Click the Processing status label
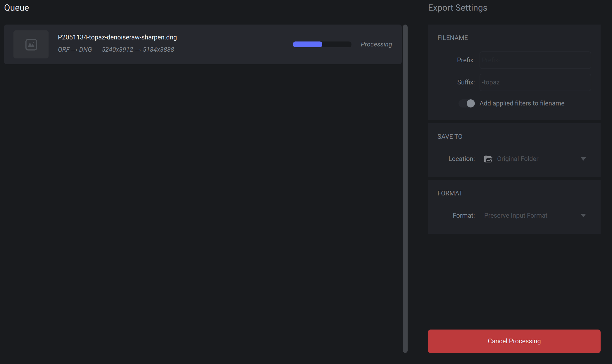 click(x=376, y=44)
